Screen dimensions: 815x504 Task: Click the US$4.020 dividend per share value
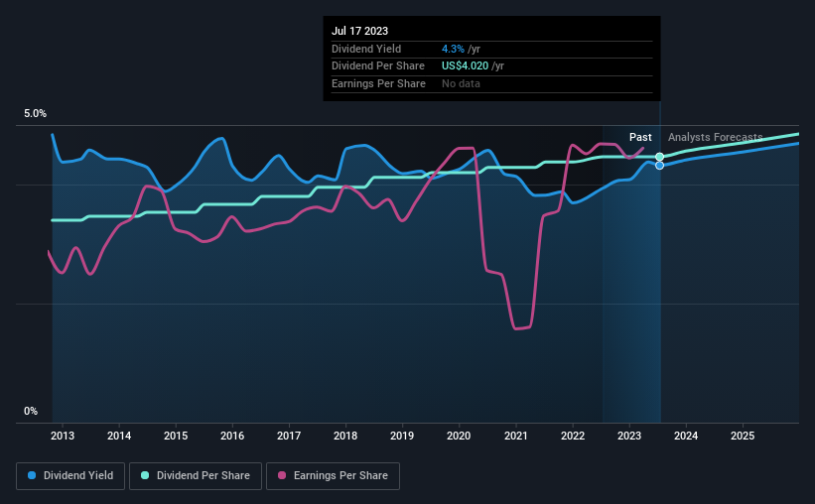point(466,66)
